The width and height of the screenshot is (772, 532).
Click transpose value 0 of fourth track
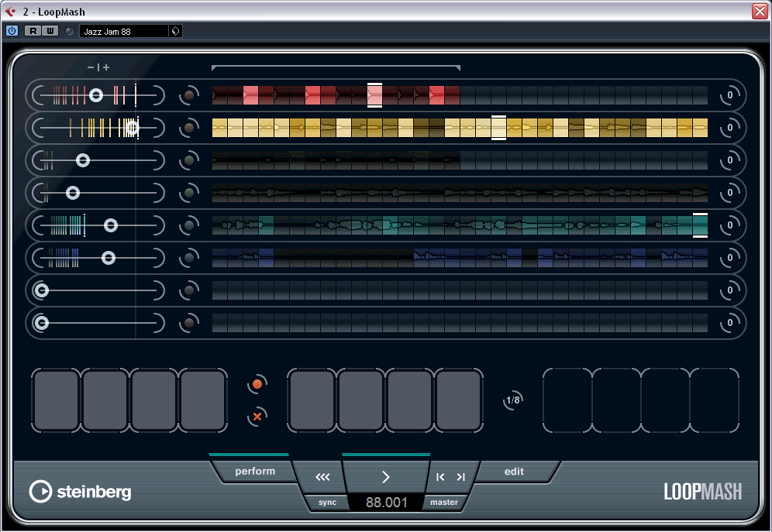pos(729,192)
